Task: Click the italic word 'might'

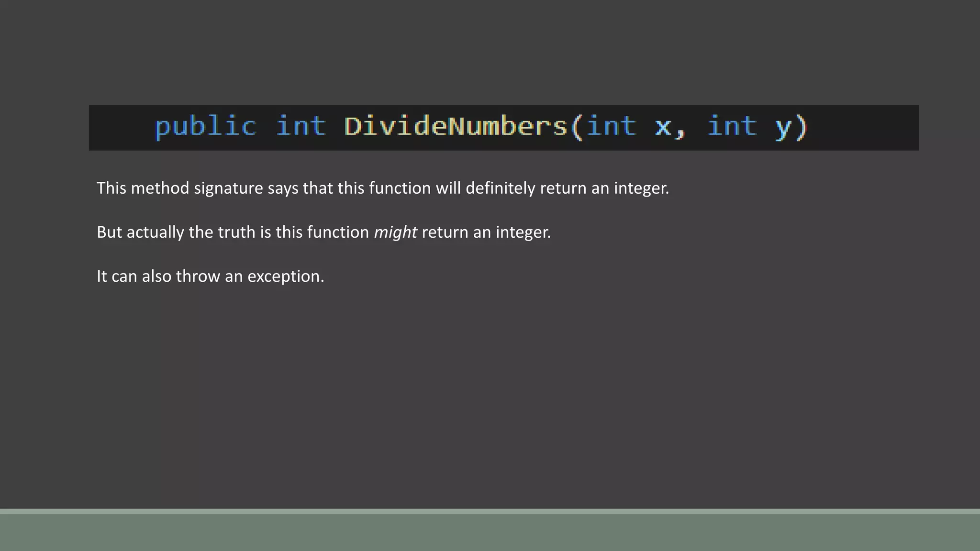Action: click(x=395, y=232)
